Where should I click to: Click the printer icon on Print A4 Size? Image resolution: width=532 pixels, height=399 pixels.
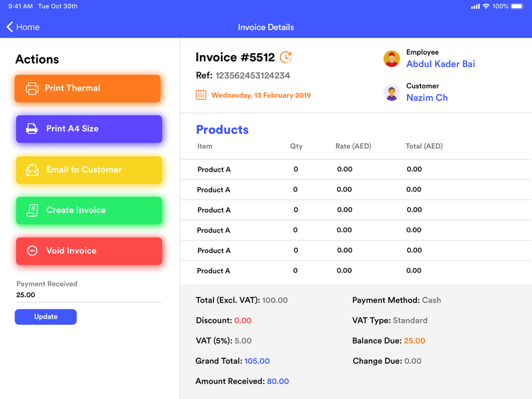(32, 129)
